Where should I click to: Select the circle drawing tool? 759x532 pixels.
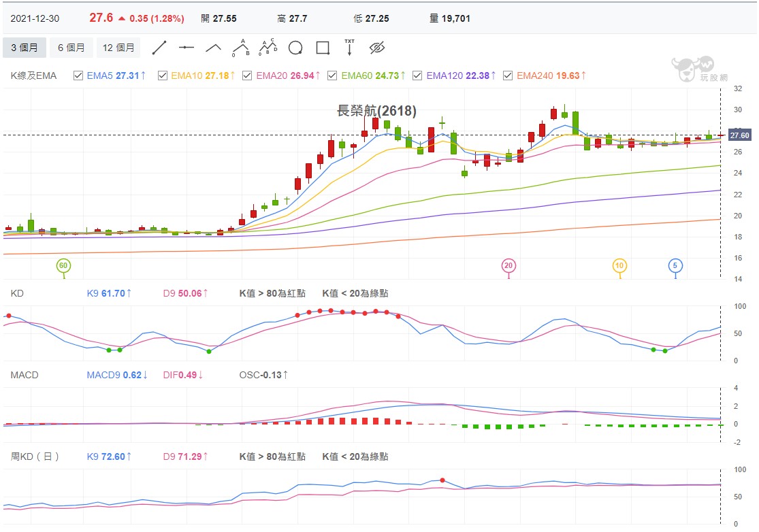pos(295,48)
